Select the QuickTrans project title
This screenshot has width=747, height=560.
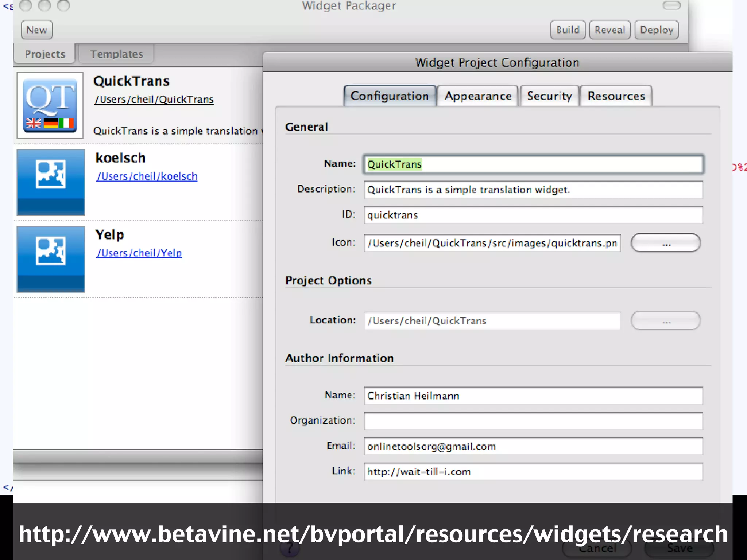(131, 81)
